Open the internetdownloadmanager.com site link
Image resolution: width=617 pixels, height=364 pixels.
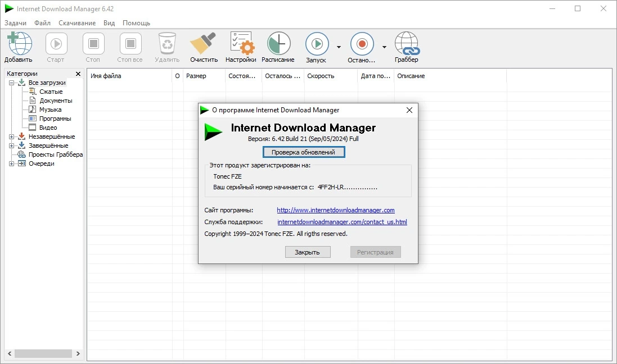[x=336, y=210]
